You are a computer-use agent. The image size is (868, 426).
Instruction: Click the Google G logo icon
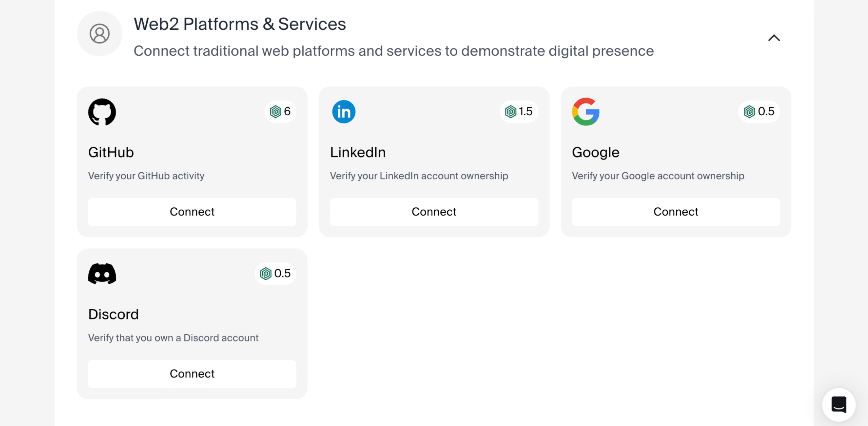click(x=586, y=112)
